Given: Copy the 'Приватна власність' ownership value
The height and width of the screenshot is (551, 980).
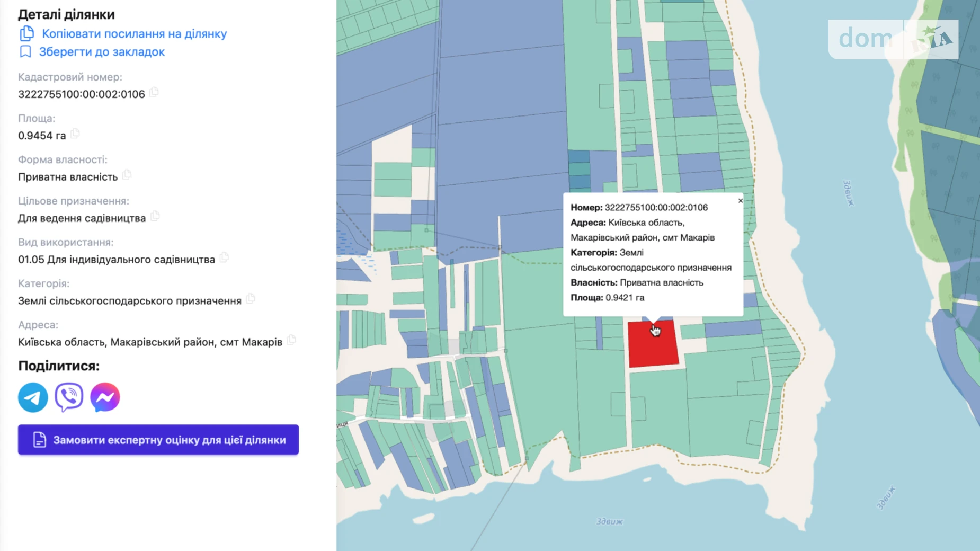Looking at the screenshot, I should pyautogui.click(x=127, y=175).
